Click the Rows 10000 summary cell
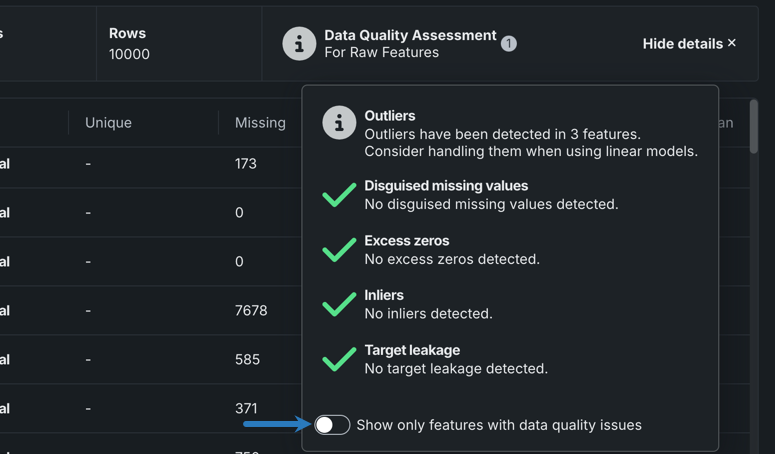The height and width of the screenshot is (454, 775). point(130,44)
